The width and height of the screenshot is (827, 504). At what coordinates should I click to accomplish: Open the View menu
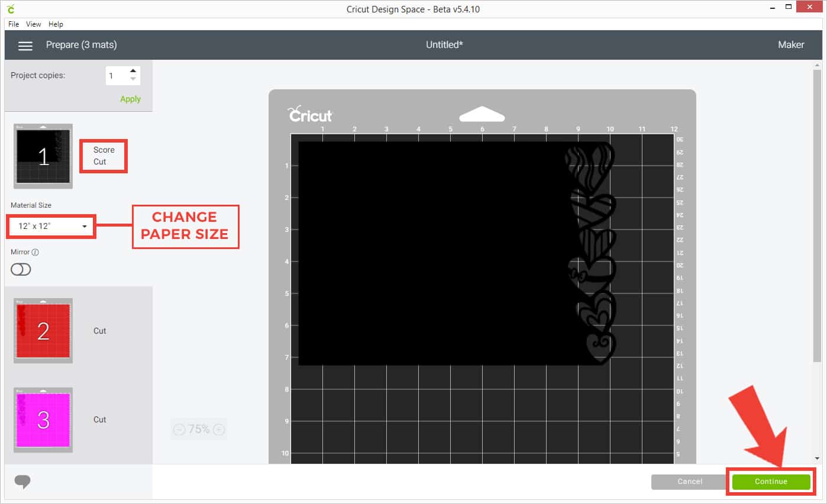click(x=34, y=24)
